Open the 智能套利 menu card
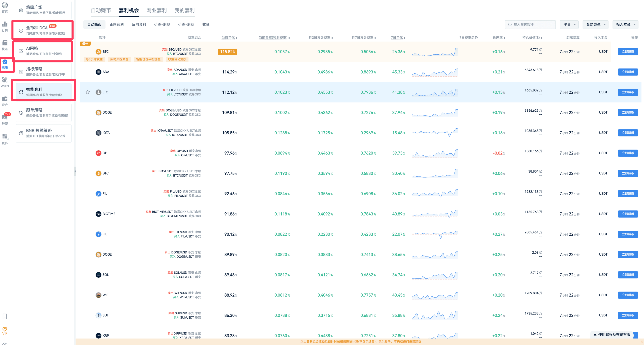Image resolution: width=644 pixels, height=345 pixels. tap(44, 92)
